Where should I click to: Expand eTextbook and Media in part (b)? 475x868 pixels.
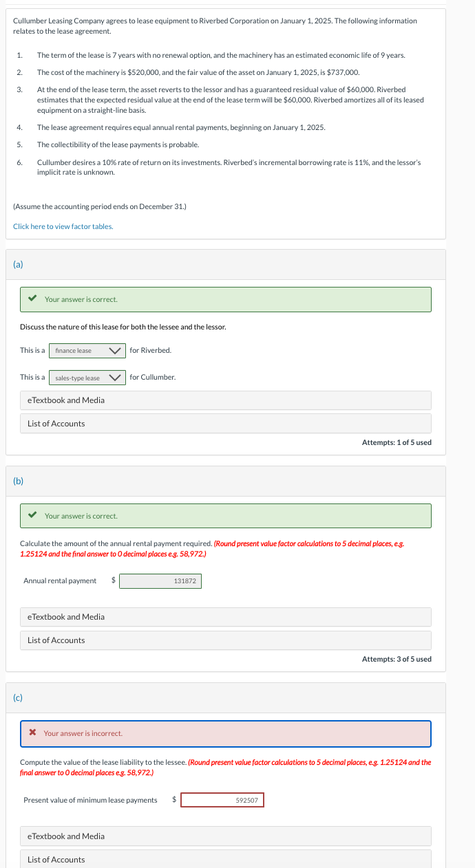[x=225, y=617]
